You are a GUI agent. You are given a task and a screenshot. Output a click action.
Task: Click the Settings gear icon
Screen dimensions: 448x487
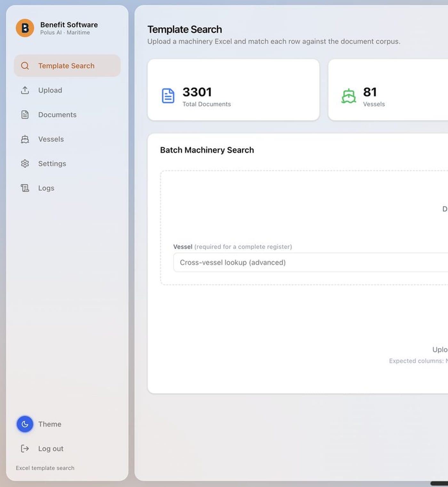point(25,164)
